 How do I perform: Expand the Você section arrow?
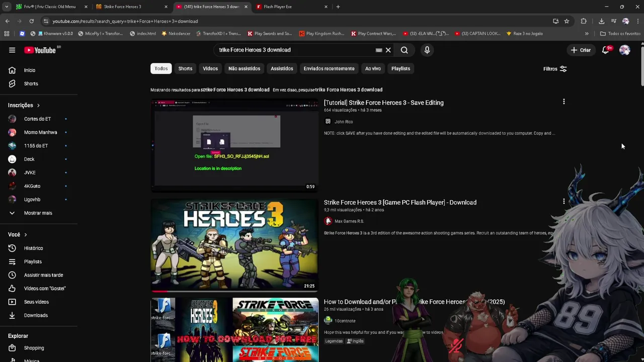pyautogui.click(x=26, y=235)
